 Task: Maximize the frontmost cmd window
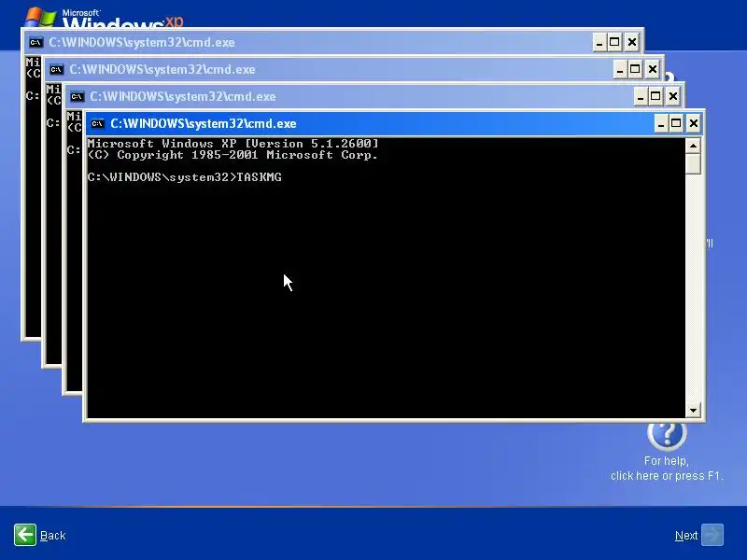[x=676, y=124]
